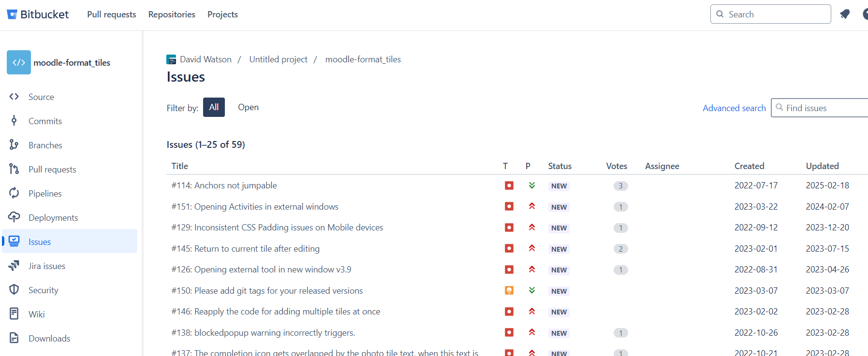
Task: Click the bug type icon for issue #114
Action: [x=509, y=185]
